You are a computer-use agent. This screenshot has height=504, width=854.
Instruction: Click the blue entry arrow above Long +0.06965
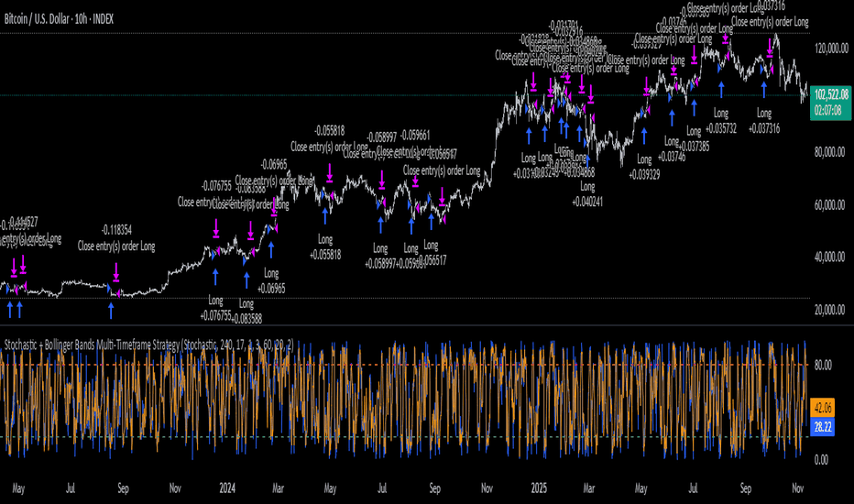(271, 247)
